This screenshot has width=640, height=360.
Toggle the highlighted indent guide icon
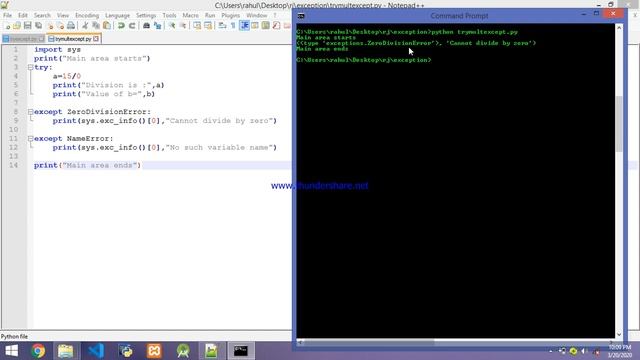click(x=244, y=26)
